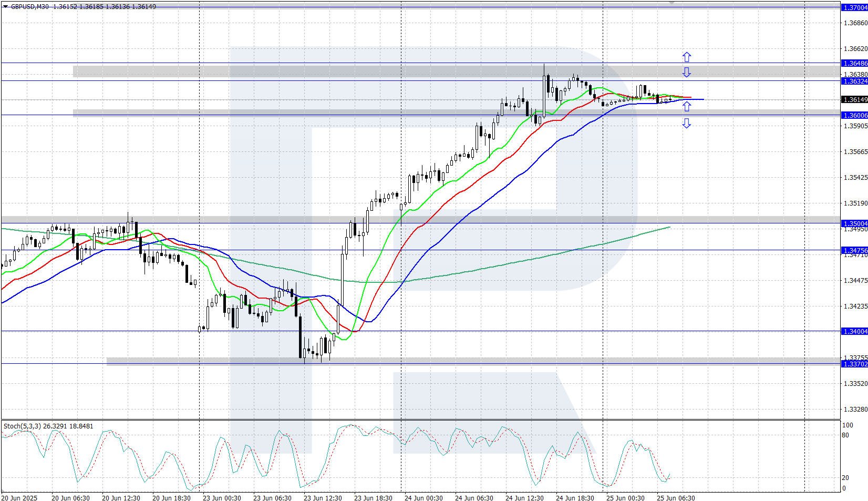Screen dimensions: 868x501
Task: Click the gray chart shift marker at the top edge
Action: tap(671, 2)
